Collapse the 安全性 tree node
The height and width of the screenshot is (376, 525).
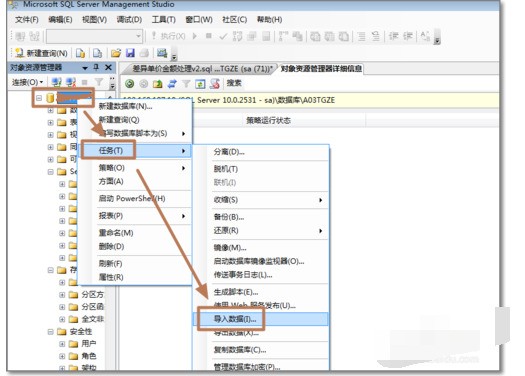51,332
